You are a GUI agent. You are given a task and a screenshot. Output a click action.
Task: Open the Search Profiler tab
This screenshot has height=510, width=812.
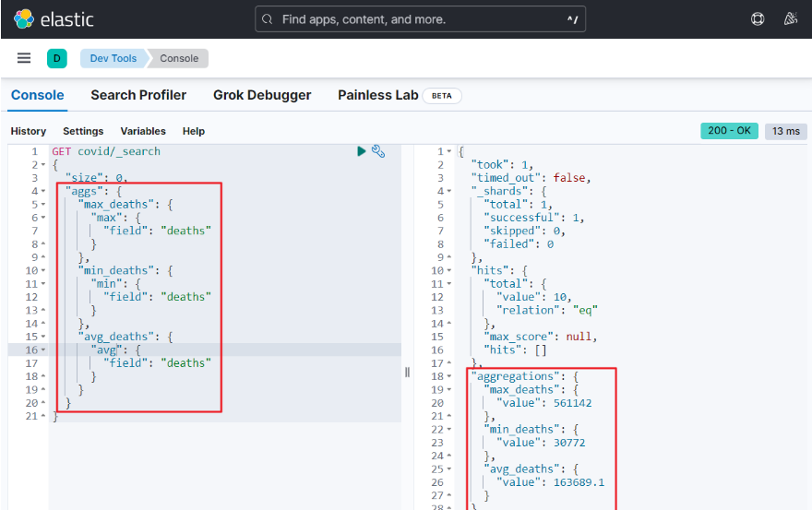(138, 95)
